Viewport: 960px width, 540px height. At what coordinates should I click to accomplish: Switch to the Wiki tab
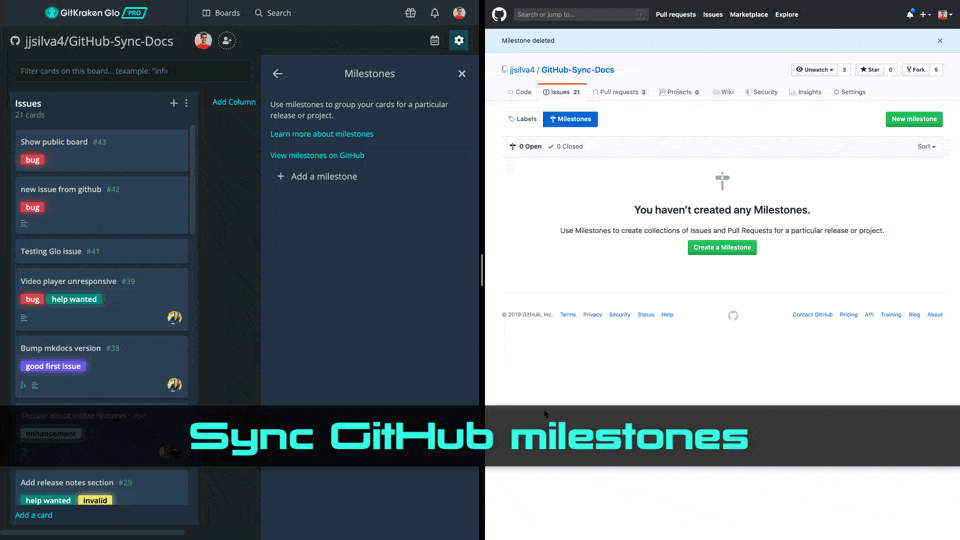723,92
